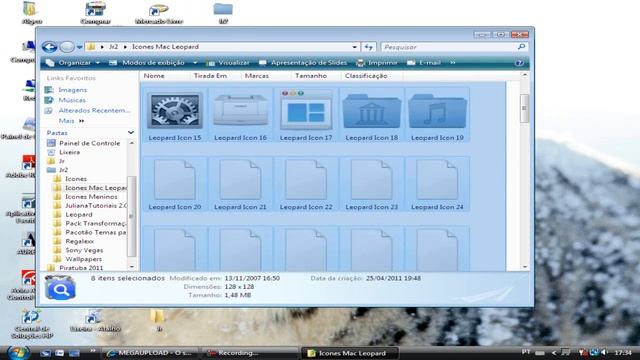Expand Mais favorite links

(71, 121)
